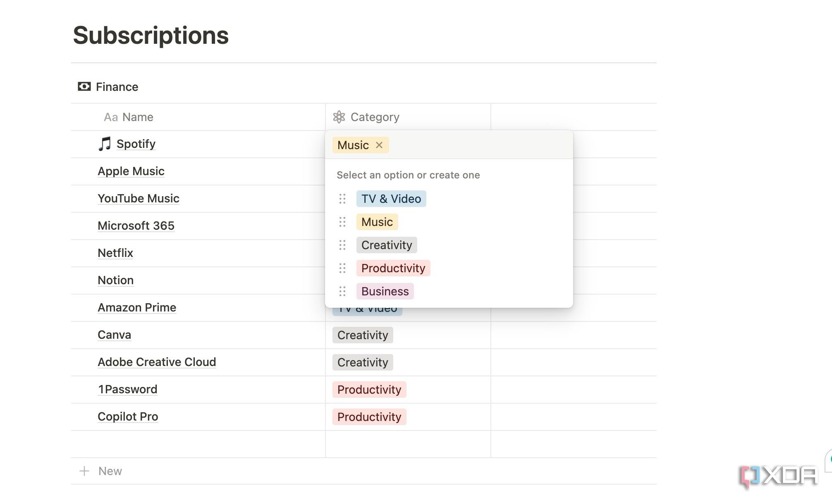Viewport: 832px width, 504px height.
Task: Select Business from the options list
Action: tap(385, 291)
